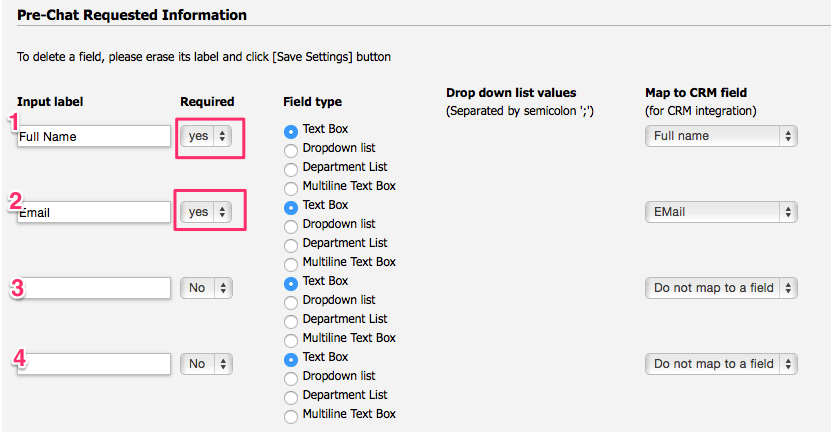Choose Department List for Full Name row
The image size is (831, 432).
[291, 168]
